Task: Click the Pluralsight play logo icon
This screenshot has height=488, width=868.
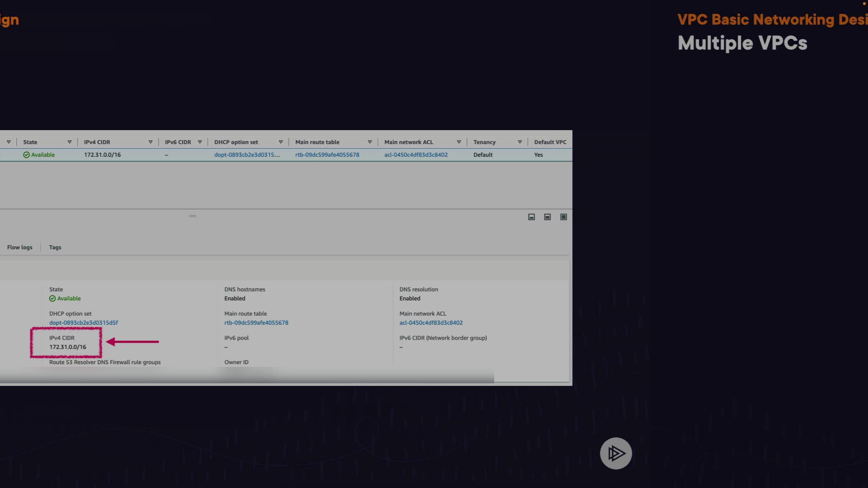Action: 616,453
